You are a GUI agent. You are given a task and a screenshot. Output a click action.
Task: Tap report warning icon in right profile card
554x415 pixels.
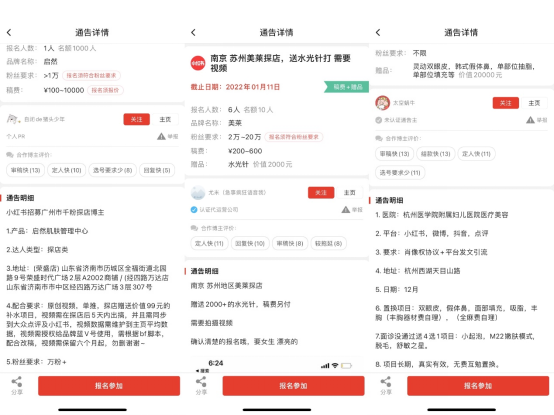pyautogui.click(x=530, y=120)
